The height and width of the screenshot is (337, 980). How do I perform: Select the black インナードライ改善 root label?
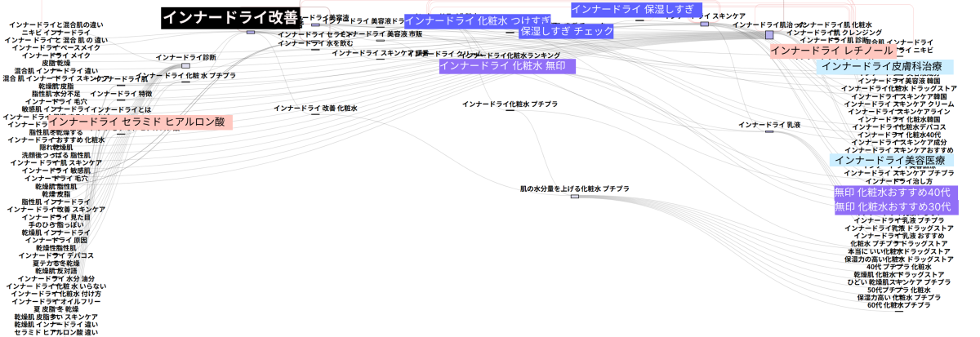pyautogui.click(x=229, y=18)
